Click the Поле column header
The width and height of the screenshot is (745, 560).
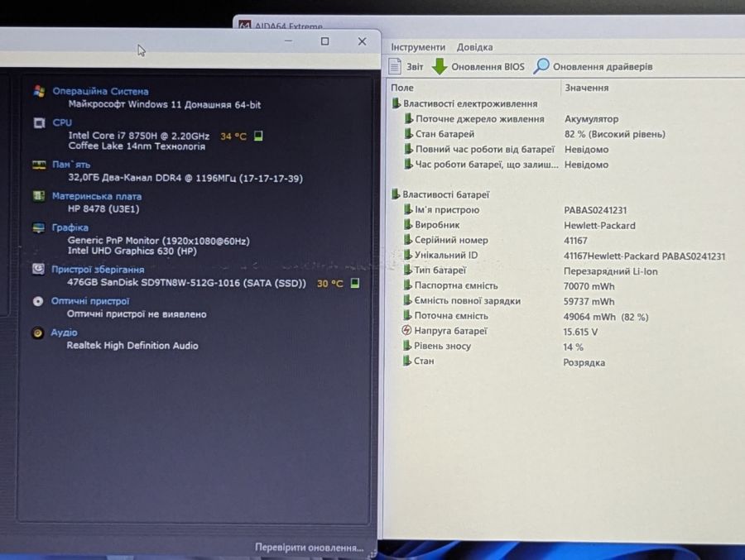(x=402, y=88)
